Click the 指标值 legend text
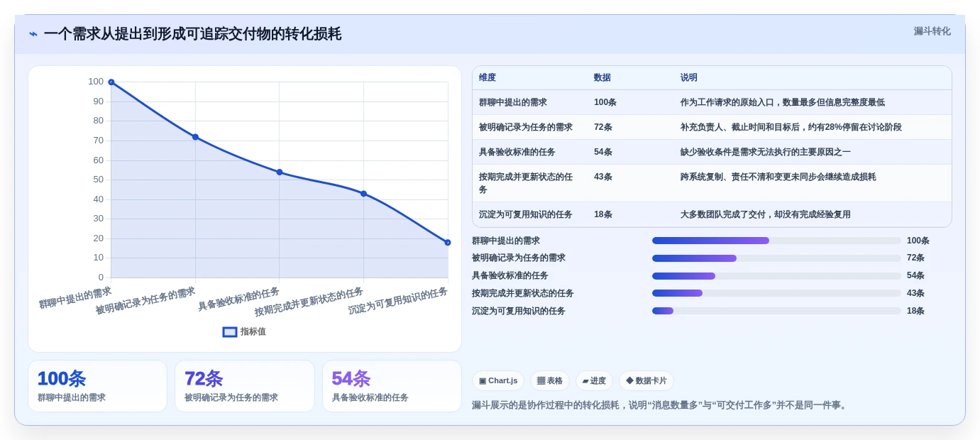The width and height of the screenshot is (980, 440). (x=253, y=331)
